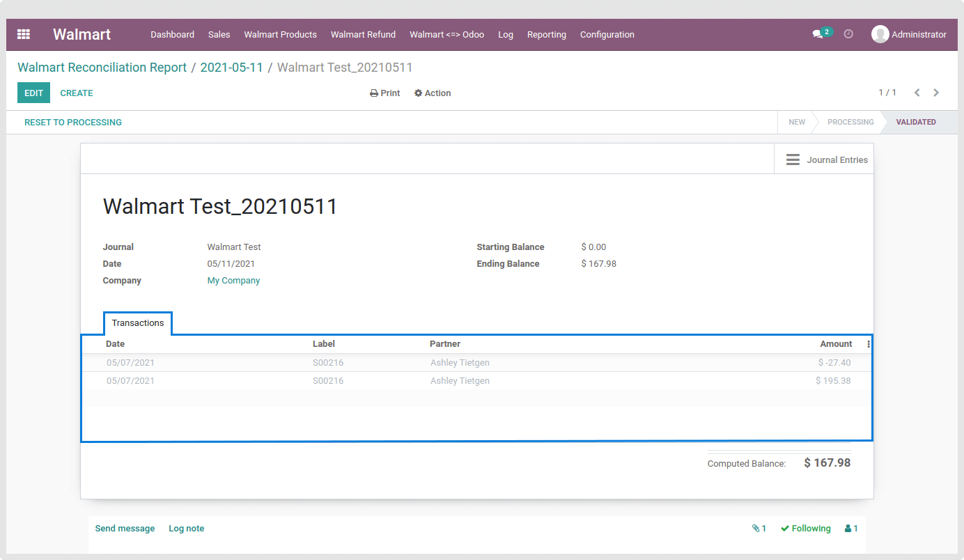
Task: Open the Print dropdown
Action: coord(384,93)
